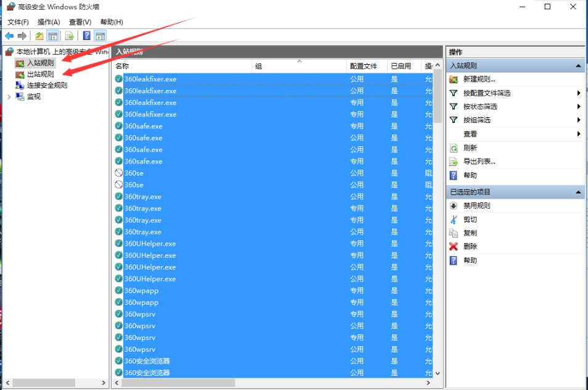Click the firewall app icon in title bar
The width and height of the screenshot is (588, 390).
(11, 6)
